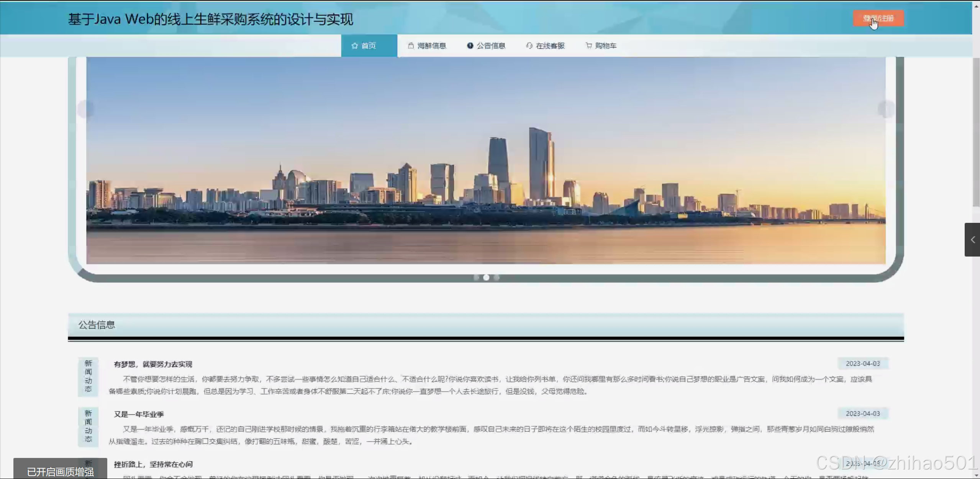This screenshot has width=980, height=479.
Task: Select the third carousel indicator dot
Action: [496, 277]
